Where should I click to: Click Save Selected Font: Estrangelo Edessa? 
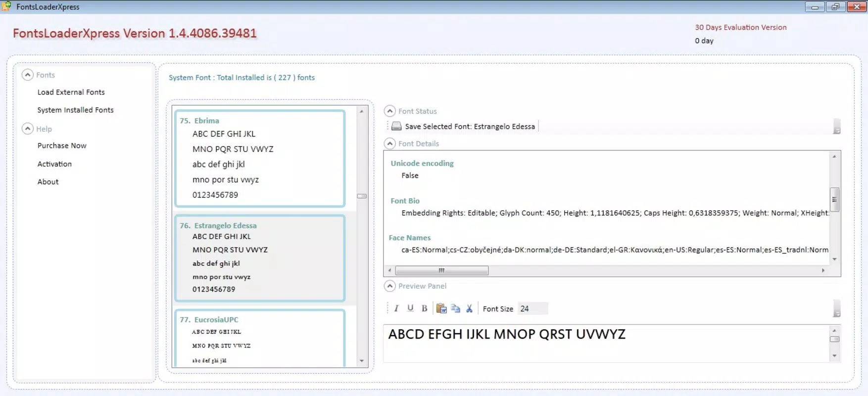tap(470, 126)
